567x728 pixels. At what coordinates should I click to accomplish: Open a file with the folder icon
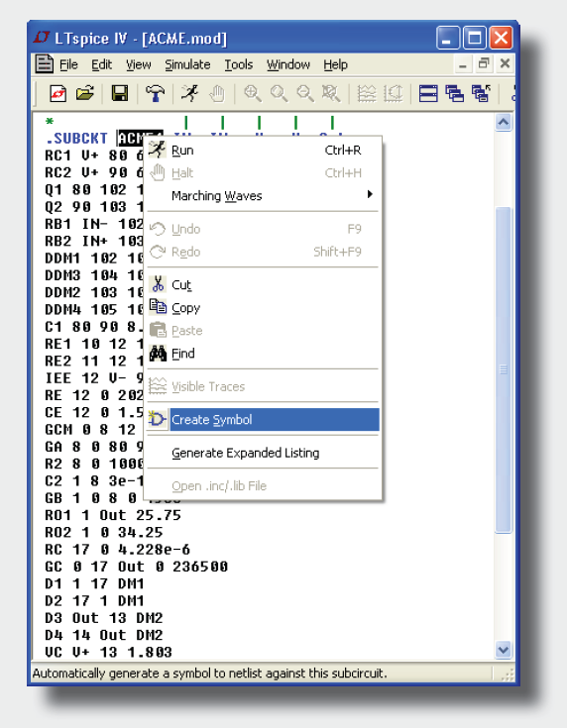point(85,94)
